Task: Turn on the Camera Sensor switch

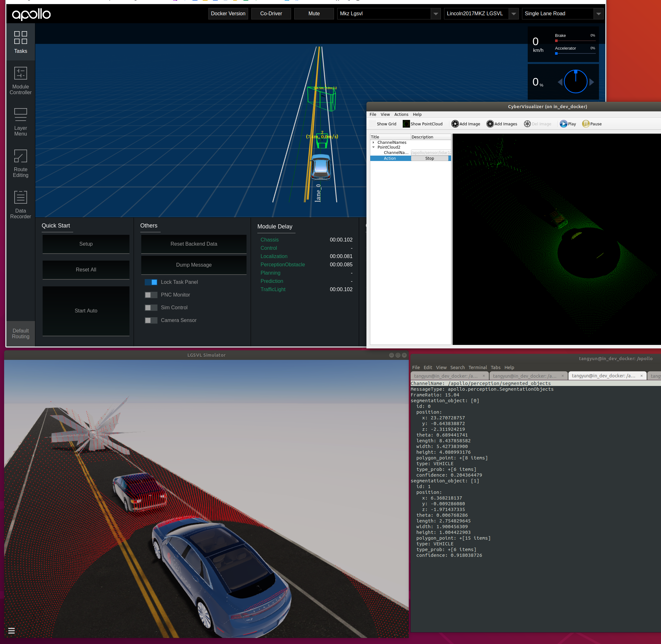Action: [151, 320]
